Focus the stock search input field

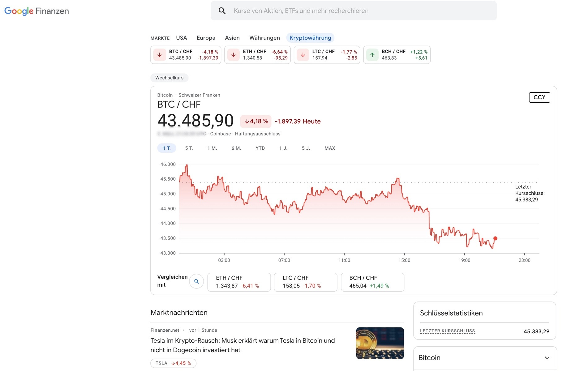pyautogui.click(x=354, y=11)
